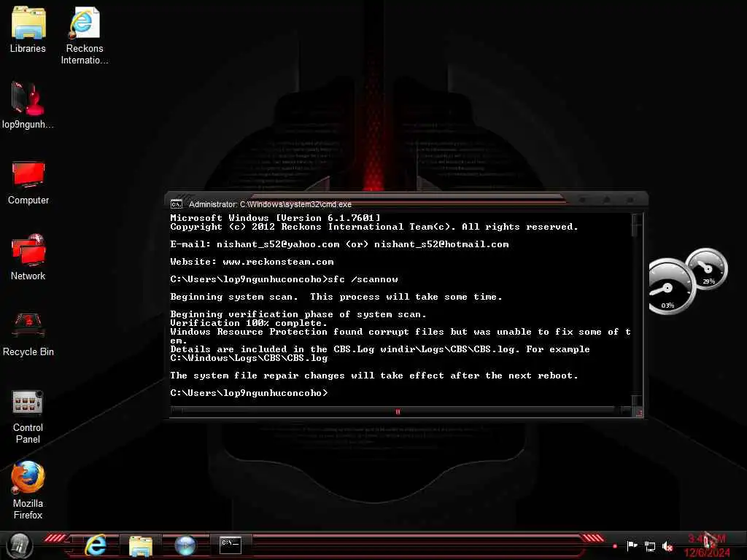Open cmd window system menu icon
This screenshot has height=560, width=747.
[177, 204]
